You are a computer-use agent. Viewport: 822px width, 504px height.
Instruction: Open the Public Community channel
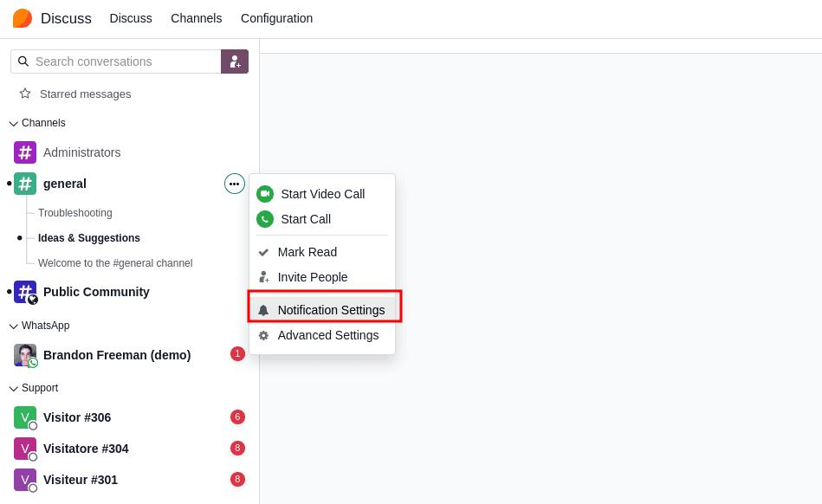click(96, 292)
